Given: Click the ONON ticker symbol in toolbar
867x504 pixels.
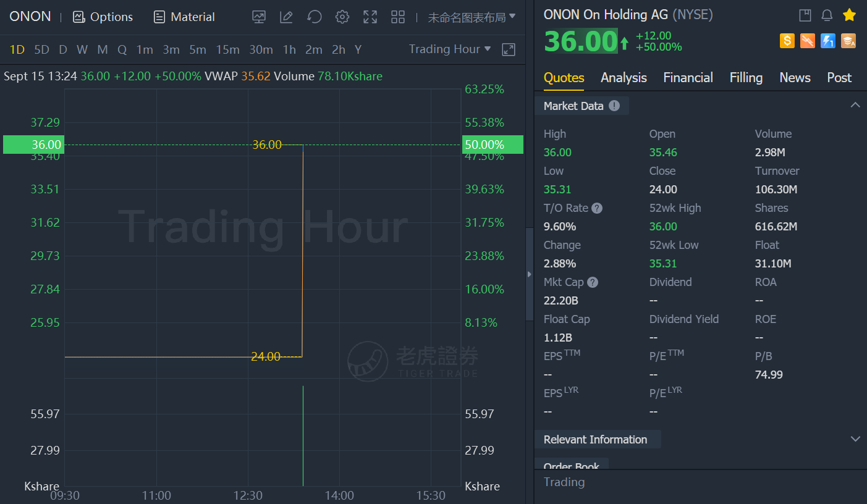Looking at the screenshot, I should [30, 17].
